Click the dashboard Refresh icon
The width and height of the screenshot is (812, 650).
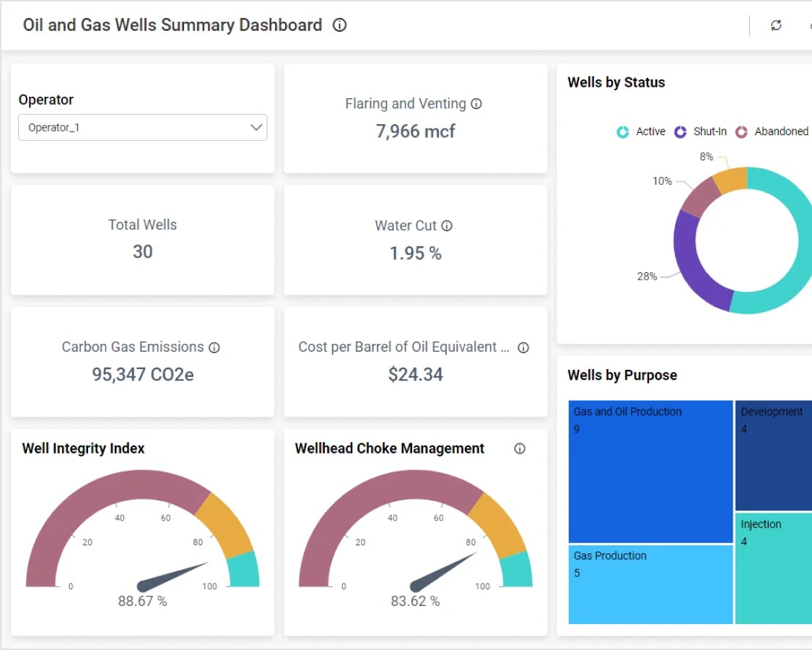776,25
